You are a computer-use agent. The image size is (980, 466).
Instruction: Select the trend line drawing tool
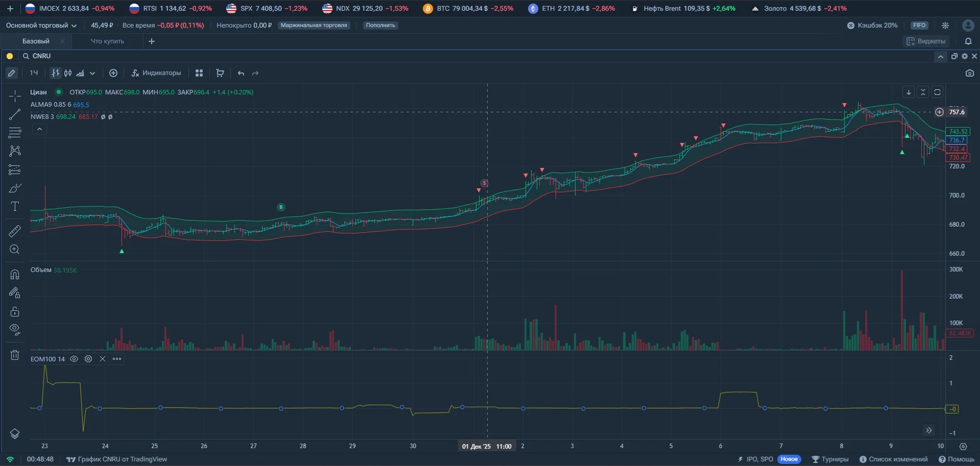[x=15, y=114]
